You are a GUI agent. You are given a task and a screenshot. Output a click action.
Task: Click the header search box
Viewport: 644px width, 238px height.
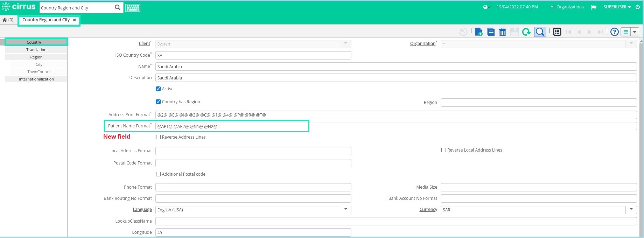point(76,8)
